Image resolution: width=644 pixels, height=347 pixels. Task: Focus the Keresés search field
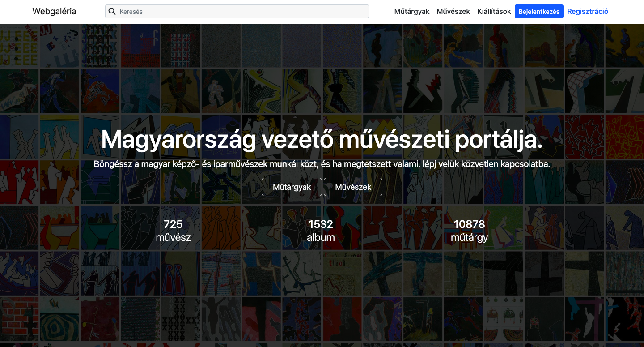coord(241,12)
